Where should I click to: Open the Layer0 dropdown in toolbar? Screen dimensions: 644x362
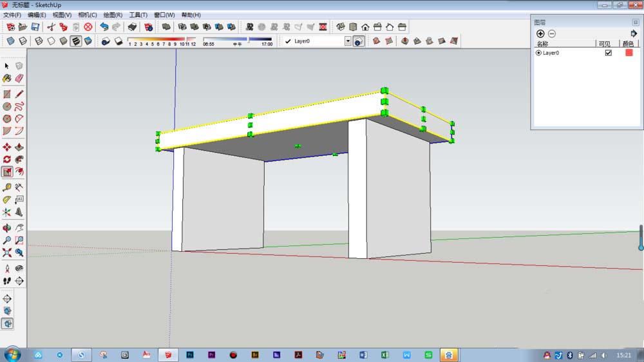[x=348, y=41]
